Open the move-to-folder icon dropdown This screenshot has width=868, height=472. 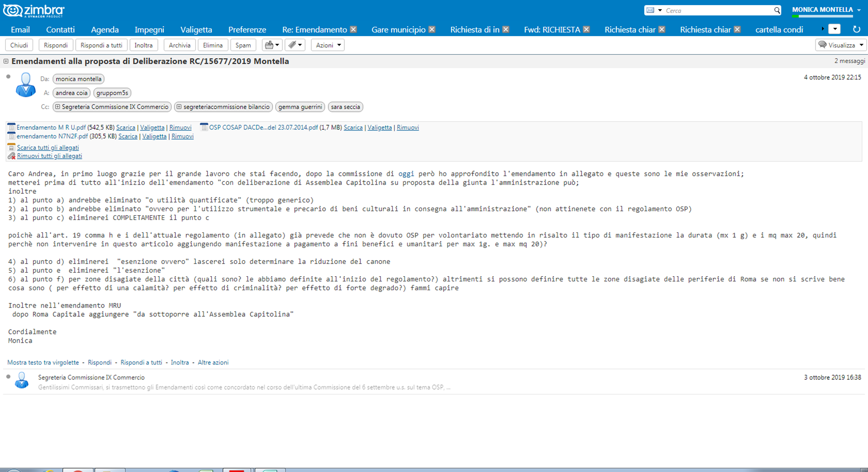pyautogui.click(x=272, y=45)
